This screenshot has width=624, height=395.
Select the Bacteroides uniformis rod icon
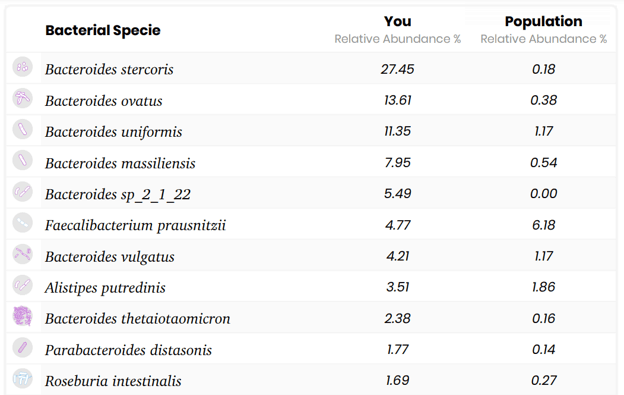22,129
